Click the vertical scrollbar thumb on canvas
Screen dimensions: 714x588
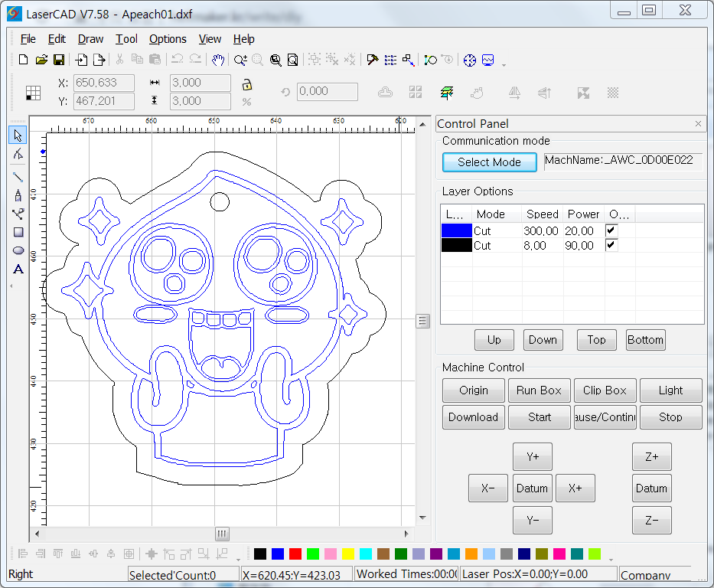423,321
